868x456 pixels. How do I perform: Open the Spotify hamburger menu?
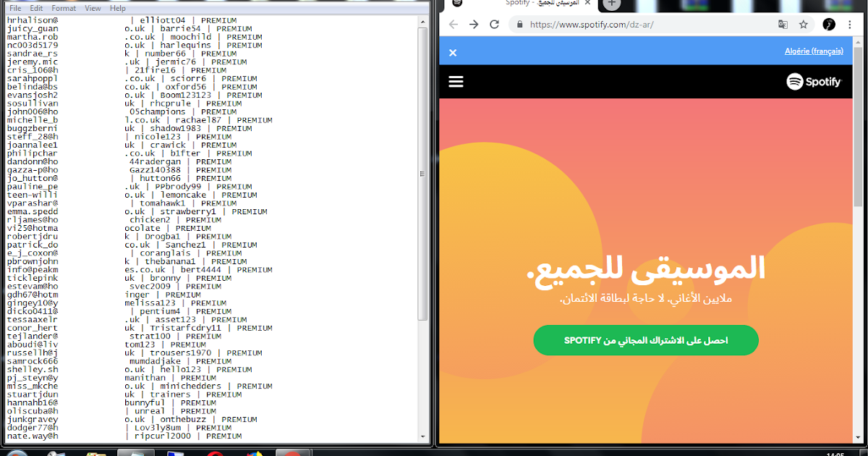[x=456, y=82]
